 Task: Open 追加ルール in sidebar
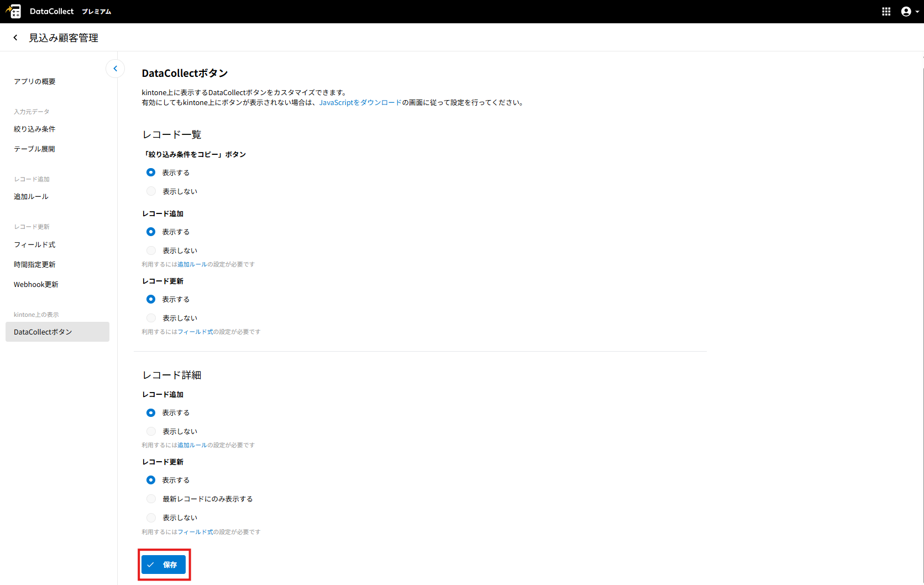click(32, 196)
